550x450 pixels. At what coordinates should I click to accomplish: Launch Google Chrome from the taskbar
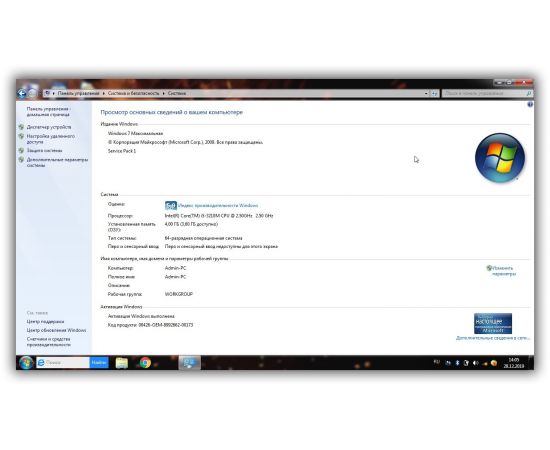pyautogui.click(x=145, y=363)
